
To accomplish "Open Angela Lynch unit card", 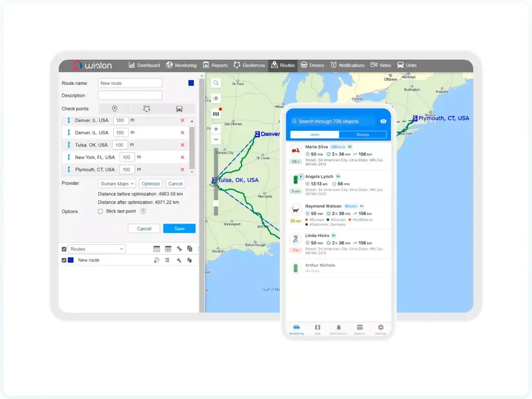I will (339, 185).
